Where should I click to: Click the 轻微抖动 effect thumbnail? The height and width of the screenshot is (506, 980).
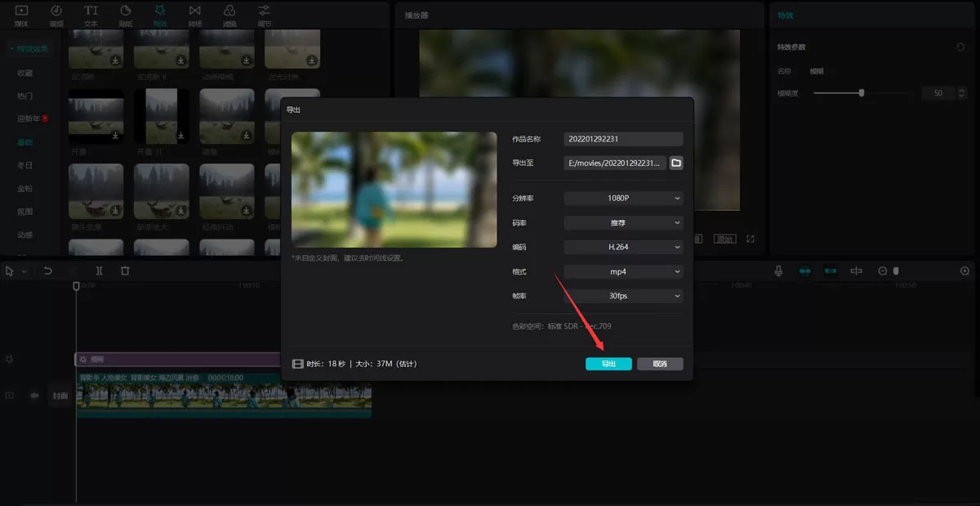[227, 191]
